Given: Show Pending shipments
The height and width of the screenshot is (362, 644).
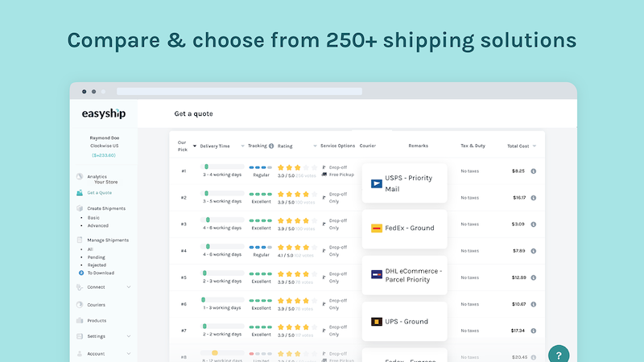Looking at the screenshot, I should pyautogui.click(x=96, y=257).
